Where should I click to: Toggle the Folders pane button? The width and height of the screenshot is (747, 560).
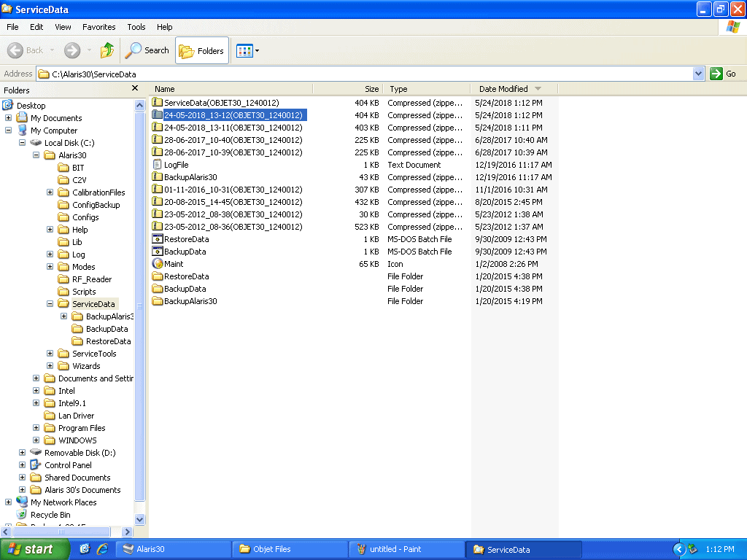[202, 50]
